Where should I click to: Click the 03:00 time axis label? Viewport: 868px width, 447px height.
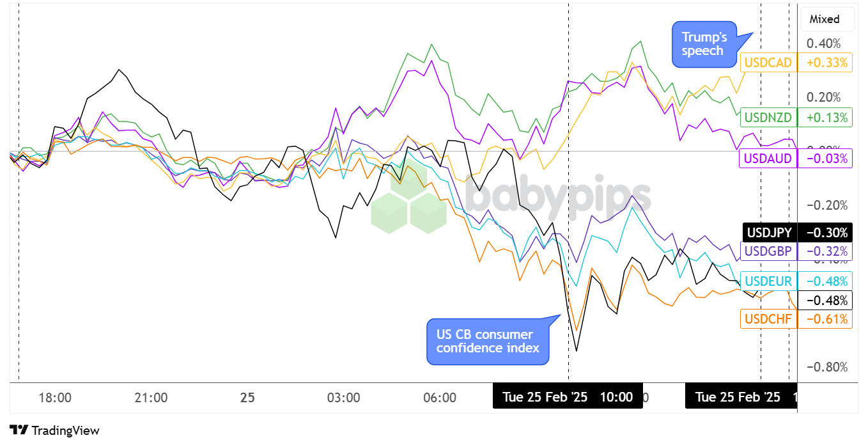click(x=343, y=398)
